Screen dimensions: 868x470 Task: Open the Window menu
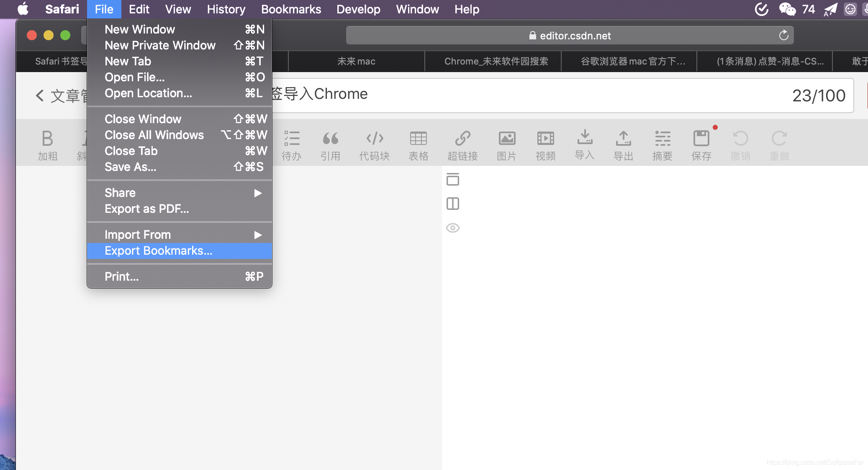tap(417, 9)
